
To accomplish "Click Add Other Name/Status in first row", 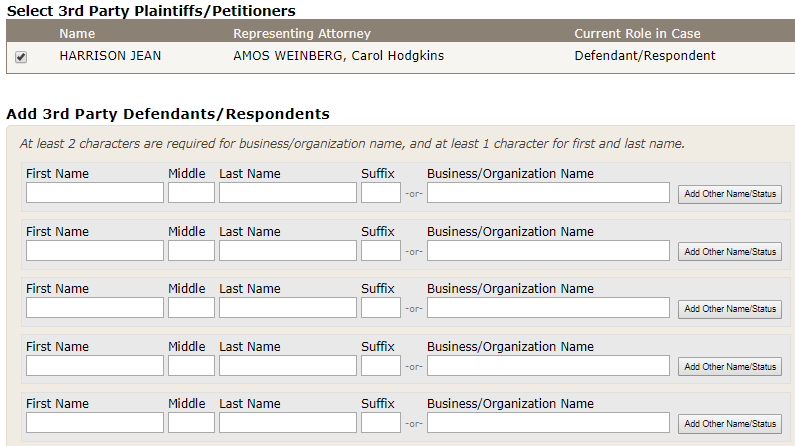I will [730, 194].
